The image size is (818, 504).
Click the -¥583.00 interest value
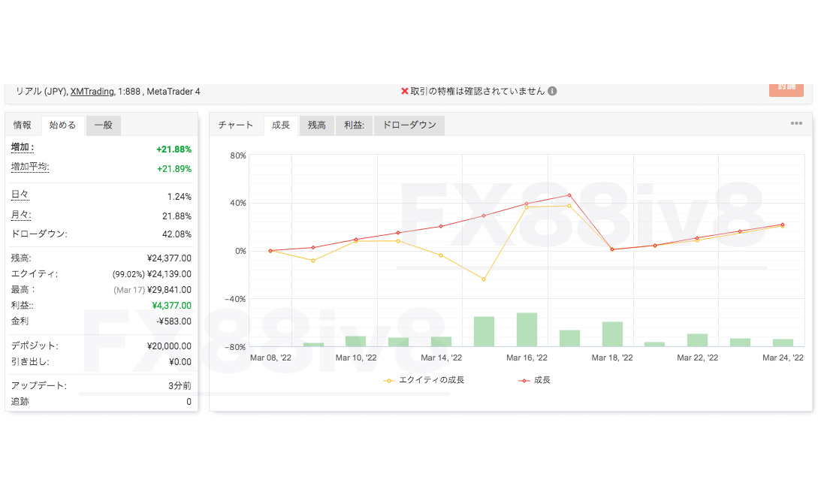174,321
